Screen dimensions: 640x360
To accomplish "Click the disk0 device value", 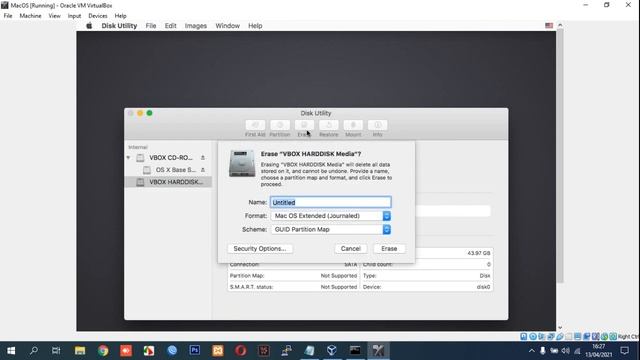I will (483, 287).
